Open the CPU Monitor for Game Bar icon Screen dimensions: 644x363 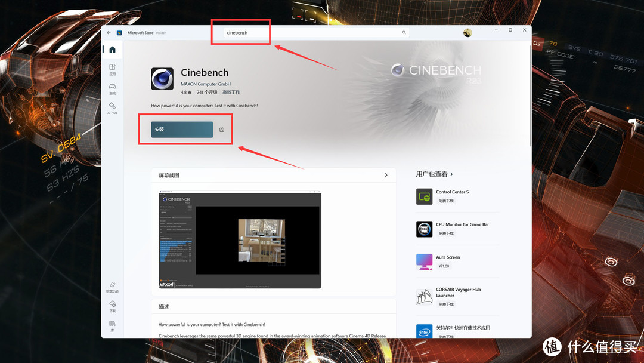425,229
